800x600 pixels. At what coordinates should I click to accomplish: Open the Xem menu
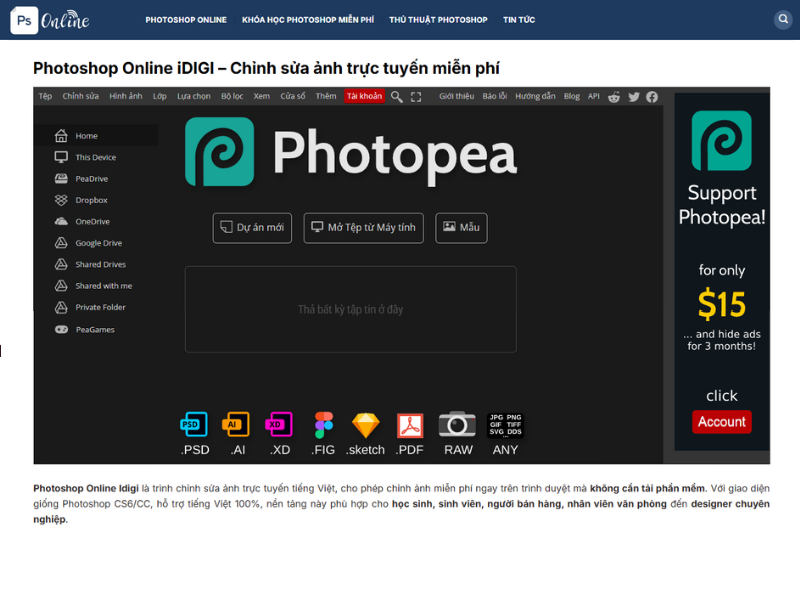(x=262, y=96)
